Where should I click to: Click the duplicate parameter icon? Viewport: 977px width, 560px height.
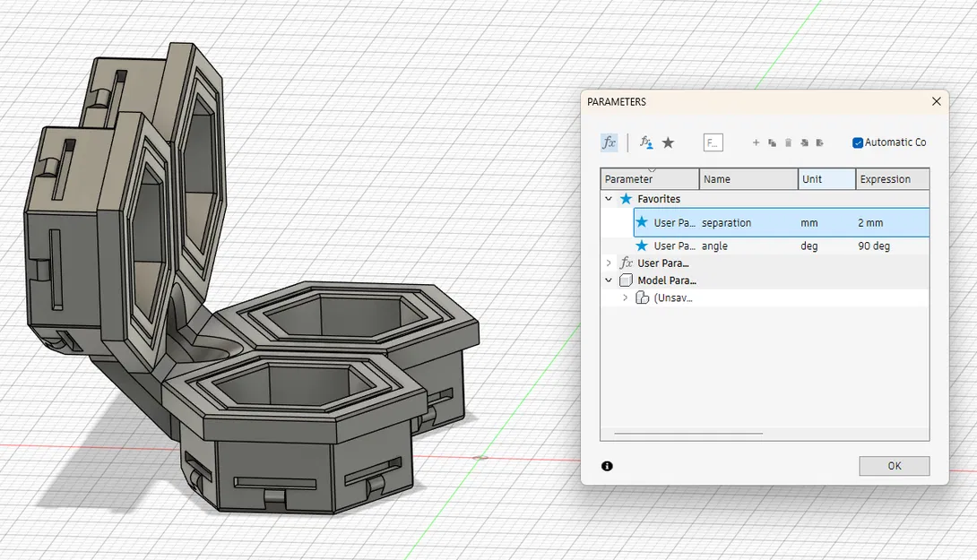(x=772, y=143)
